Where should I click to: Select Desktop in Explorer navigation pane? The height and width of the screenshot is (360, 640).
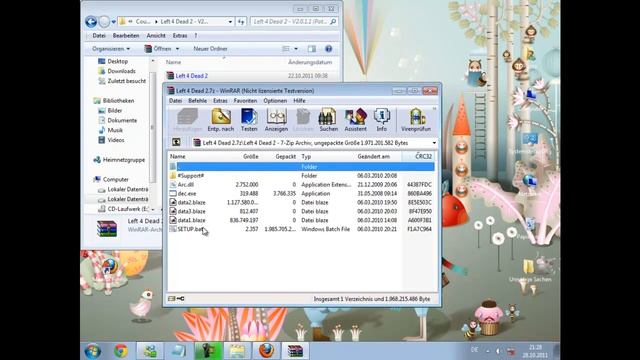(118, 61)
